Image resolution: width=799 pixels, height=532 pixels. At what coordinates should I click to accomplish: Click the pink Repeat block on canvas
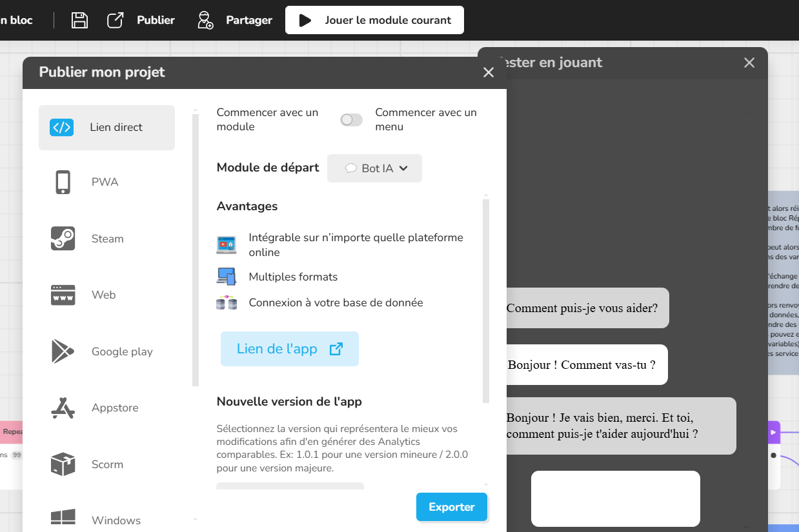tap(11, 431)
